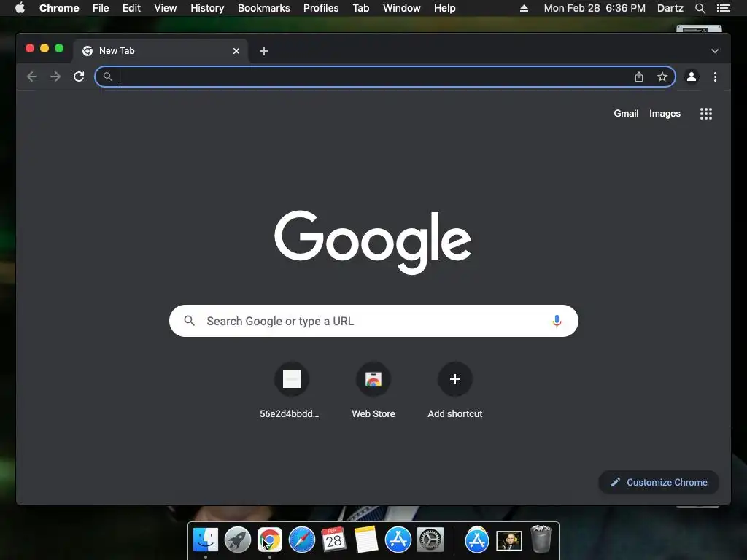Open the View menu
Screen dimensions: 747x560
[166, 8]
